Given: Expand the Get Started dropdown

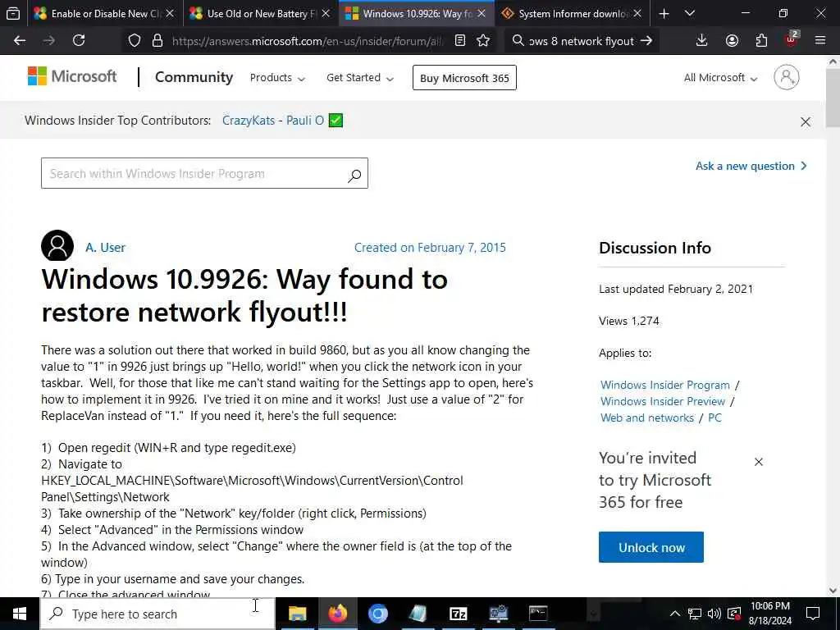Looking at the screenshot, I should pos(360,78).
